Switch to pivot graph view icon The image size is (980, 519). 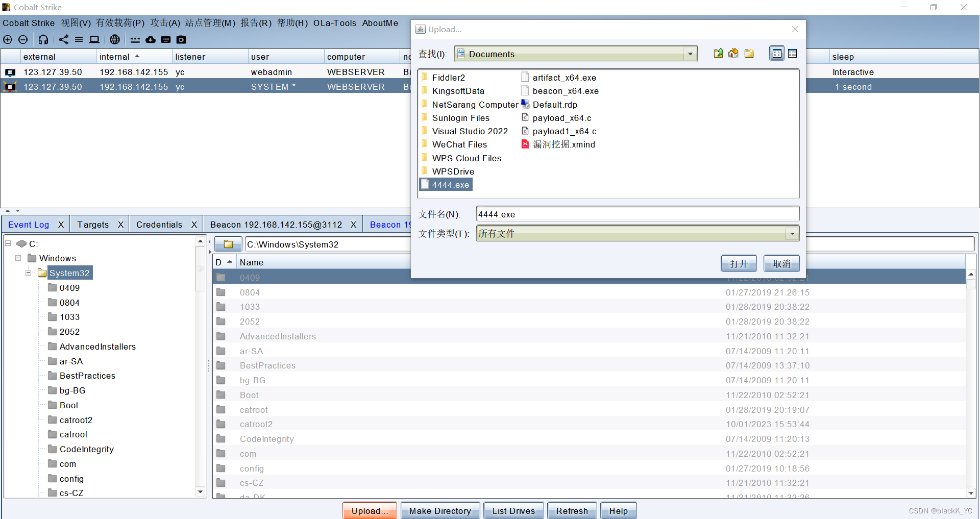[x=64, y=40]
